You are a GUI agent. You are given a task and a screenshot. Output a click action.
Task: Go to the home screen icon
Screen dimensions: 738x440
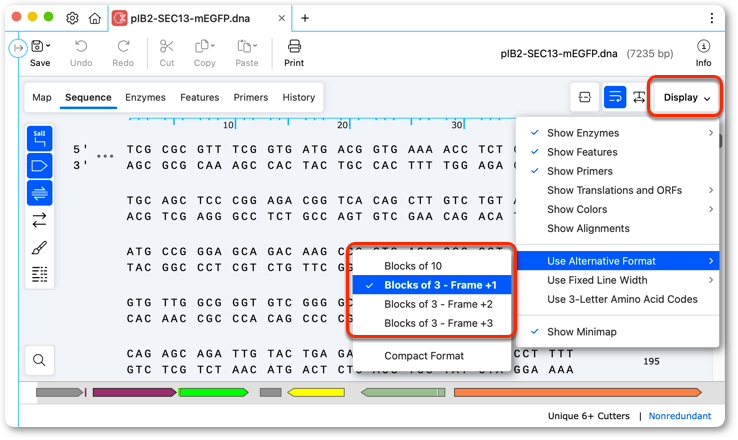pyautogui.click(x=95, y=18)
